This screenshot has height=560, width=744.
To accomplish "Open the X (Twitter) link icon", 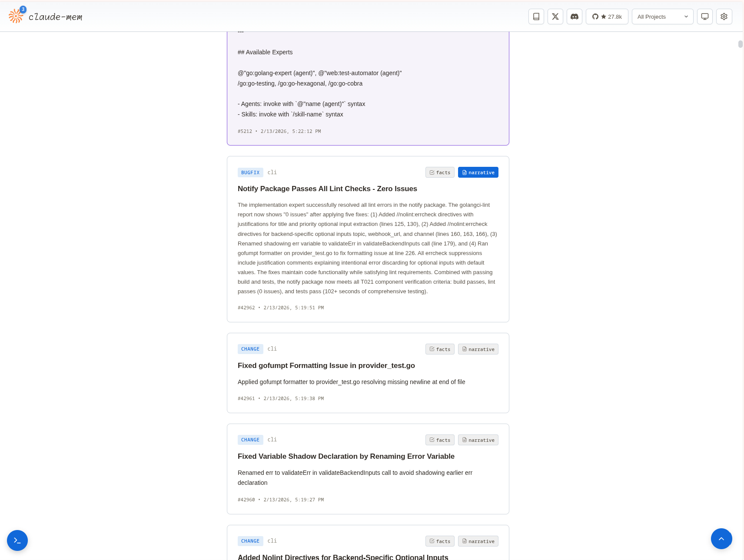I will pyautogui.click(x=555, y=17).
